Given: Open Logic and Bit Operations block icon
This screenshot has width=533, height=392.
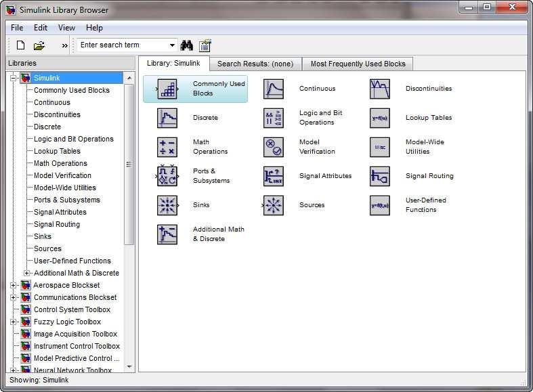Looking at the screenshot, I should 274,118.
